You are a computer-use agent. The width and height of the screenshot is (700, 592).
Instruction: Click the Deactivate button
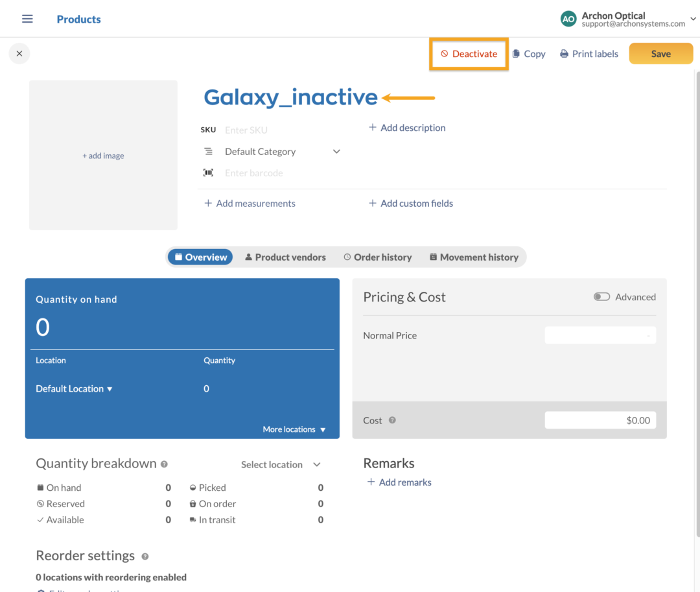click(x=469, y=54)
